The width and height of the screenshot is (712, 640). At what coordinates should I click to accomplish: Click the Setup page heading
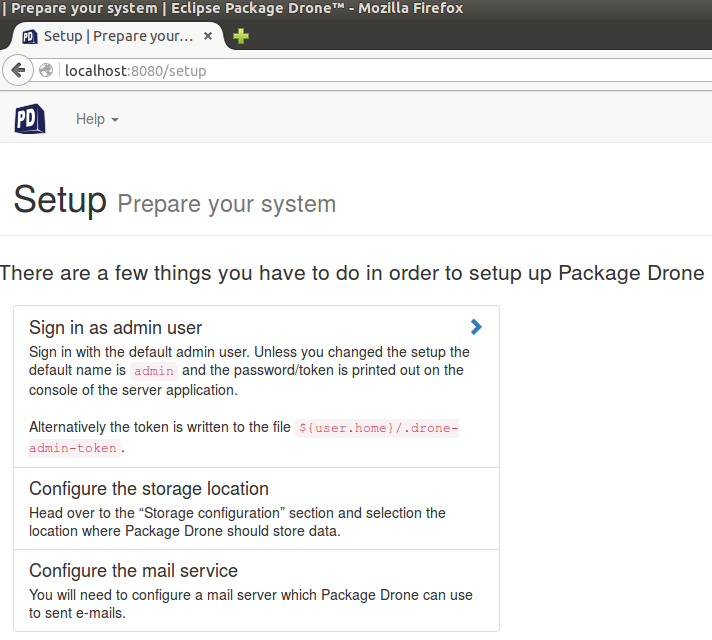tap(60, 200)
